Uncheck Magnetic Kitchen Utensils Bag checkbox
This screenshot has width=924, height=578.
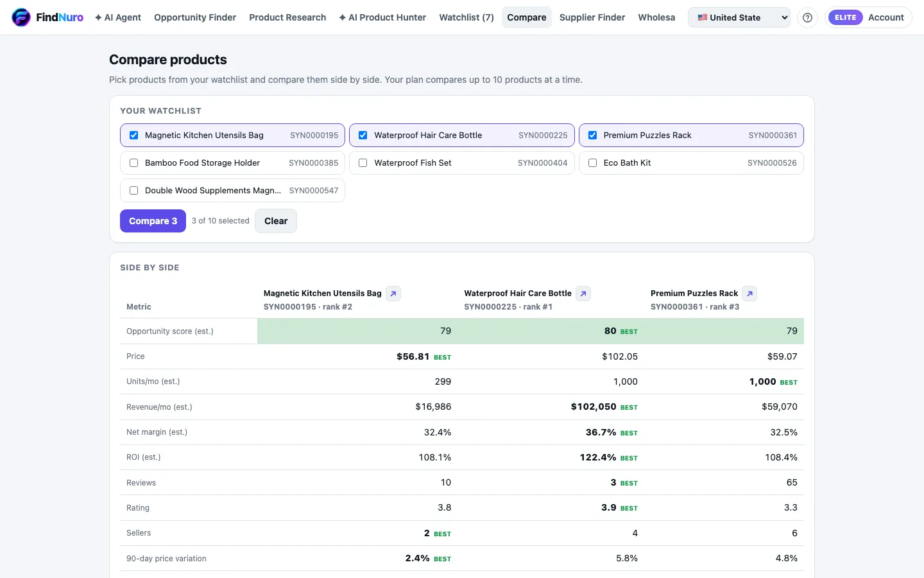point(133,136)
